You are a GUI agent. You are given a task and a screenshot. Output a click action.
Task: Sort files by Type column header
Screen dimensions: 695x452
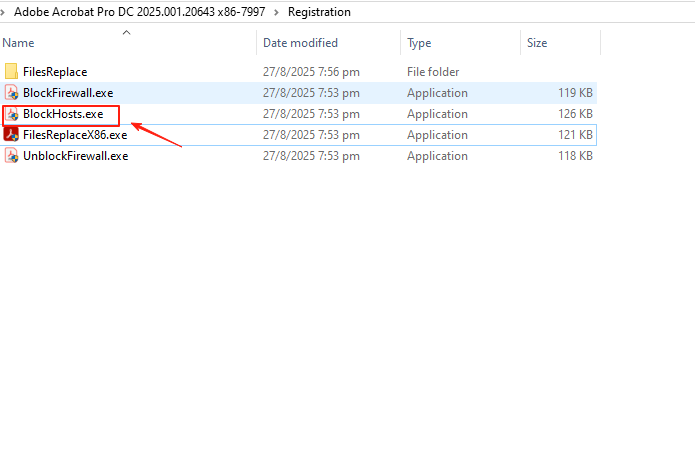(420, 43)
